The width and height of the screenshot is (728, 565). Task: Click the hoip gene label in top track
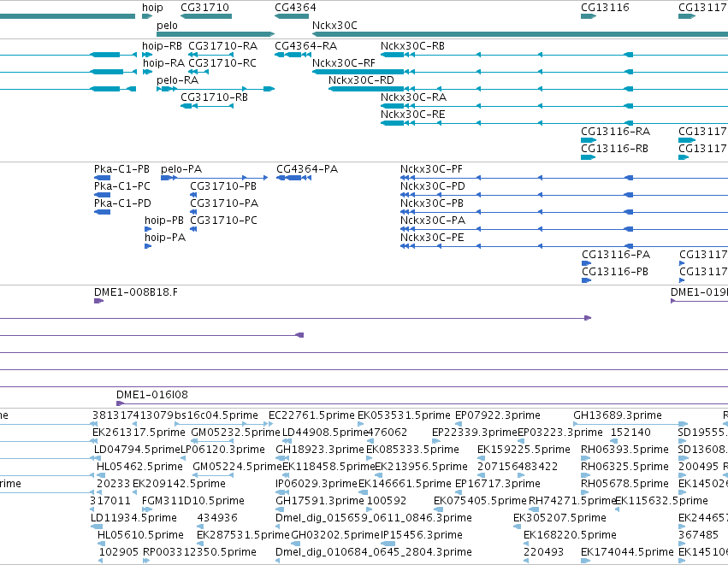tap(152, 8)
